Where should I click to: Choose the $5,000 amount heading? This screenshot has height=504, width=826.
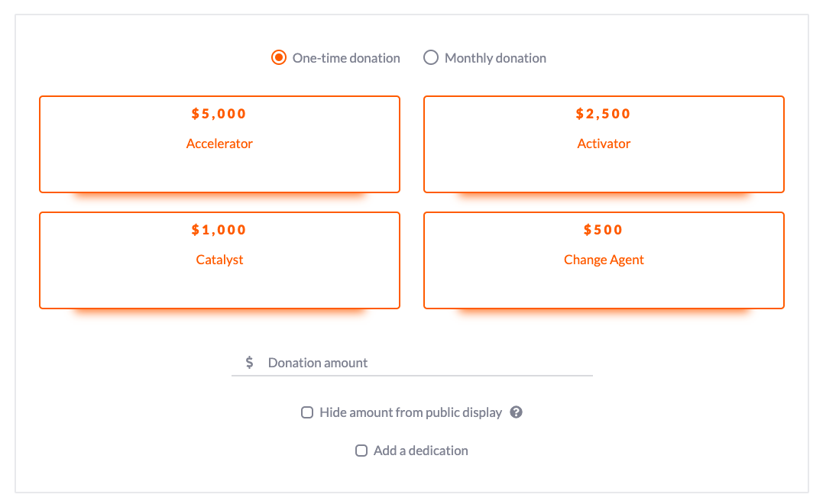[219, 114]
